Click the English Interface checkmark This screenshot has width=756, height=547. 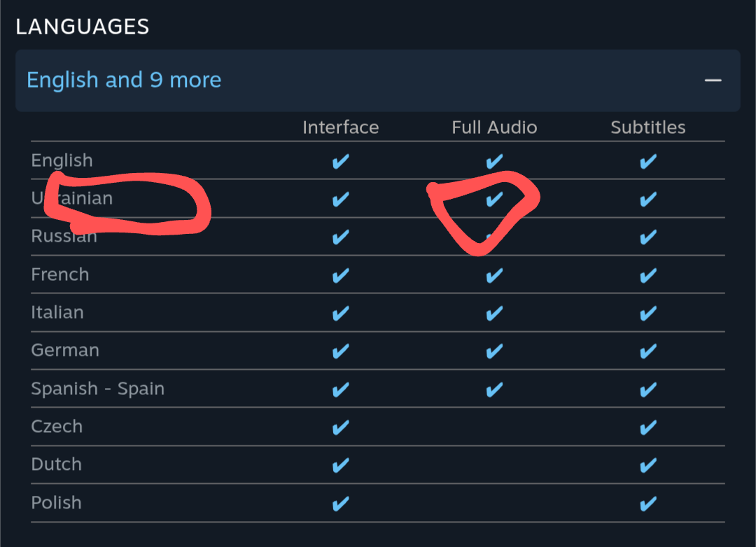point(340,162)
